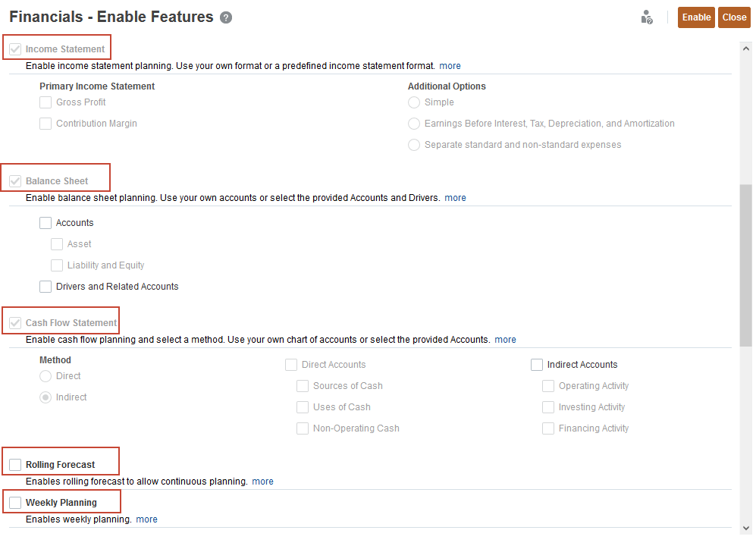This screenshot has width=756, height=546.
Task: Click 'more' link for Rolling Forecast
Action: [262, 482]
